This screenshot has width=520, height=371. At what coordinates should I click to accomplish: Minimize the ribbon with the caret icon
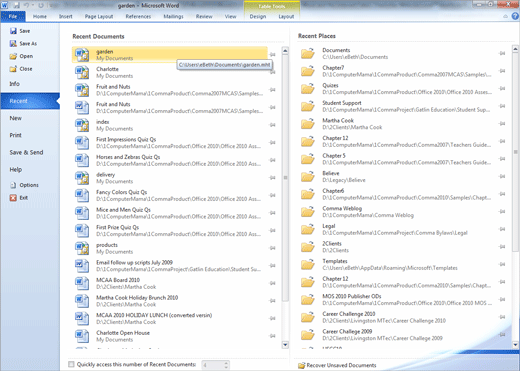click(x=505, y=16)
